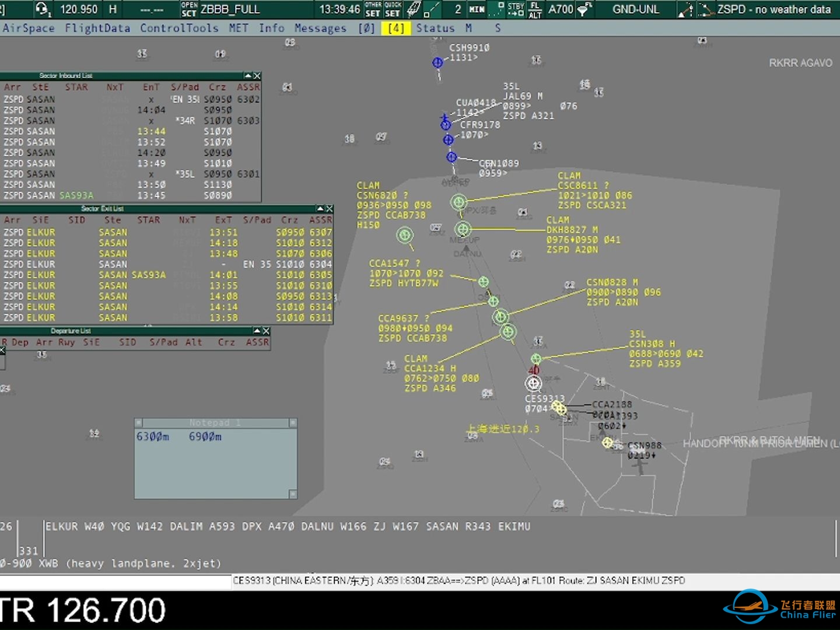Open the OPEN SCT sector file button

(189, 9)
